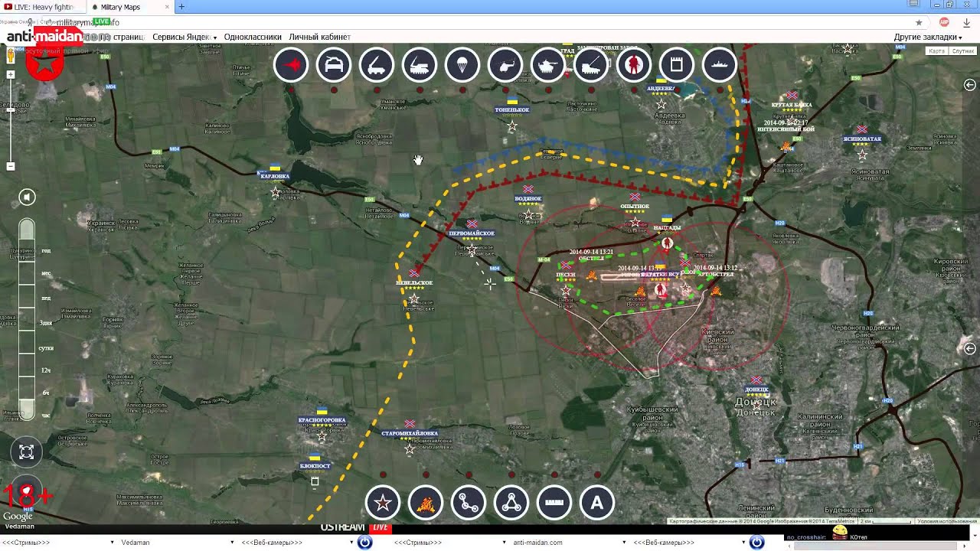Click the Красногоровка location marker
Viewport: 980px width, 551px height.
pos(322,436)
